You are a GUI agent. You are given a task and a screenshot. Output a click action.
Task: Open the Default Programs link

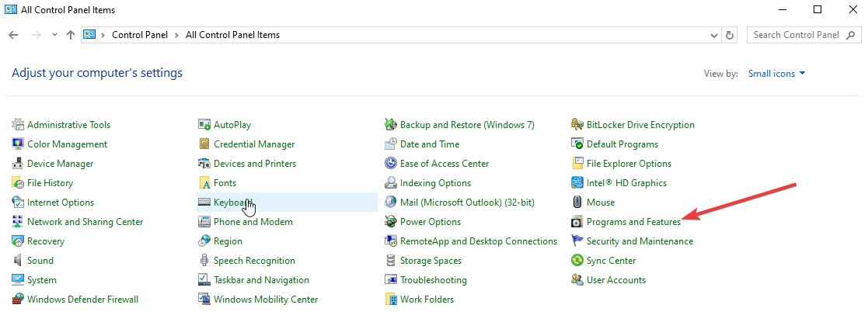coord(622,144)
